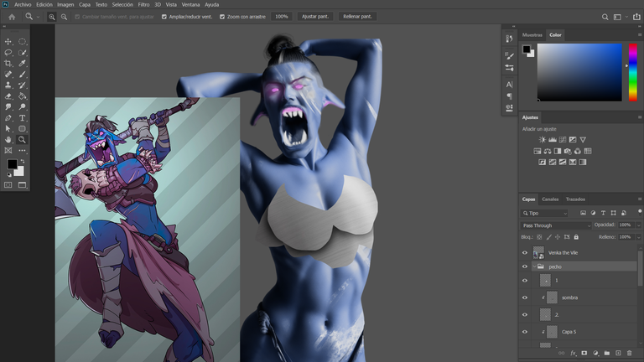Select the Hand tool

(x=8, y=140)
